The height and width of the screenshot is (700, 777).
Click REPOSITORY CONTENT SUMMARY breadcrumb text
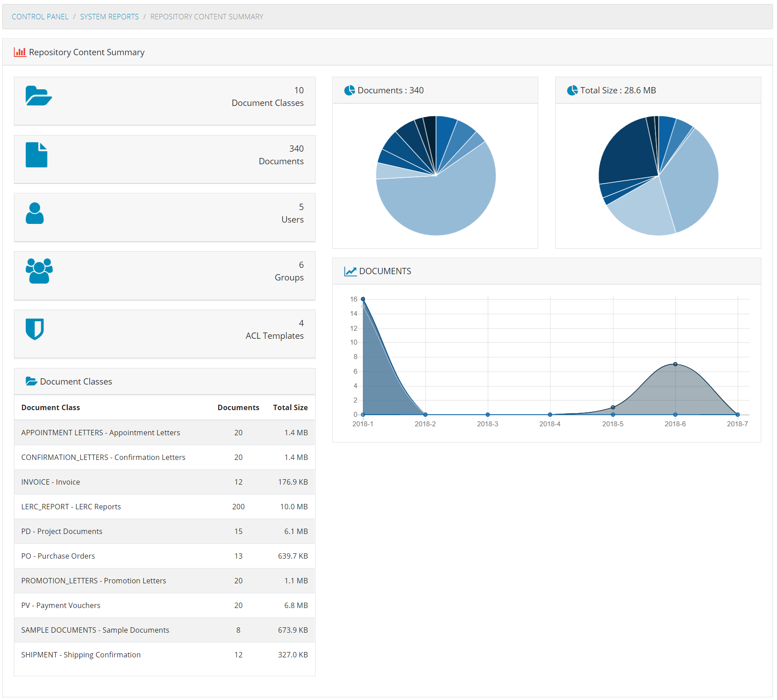point(206,17)
